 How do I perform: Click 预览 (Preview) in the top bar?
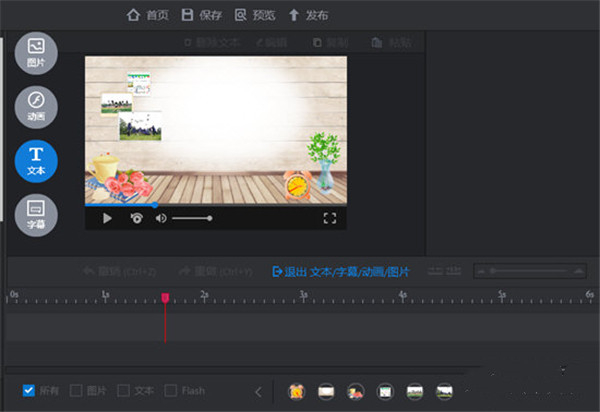pos(254,15)
